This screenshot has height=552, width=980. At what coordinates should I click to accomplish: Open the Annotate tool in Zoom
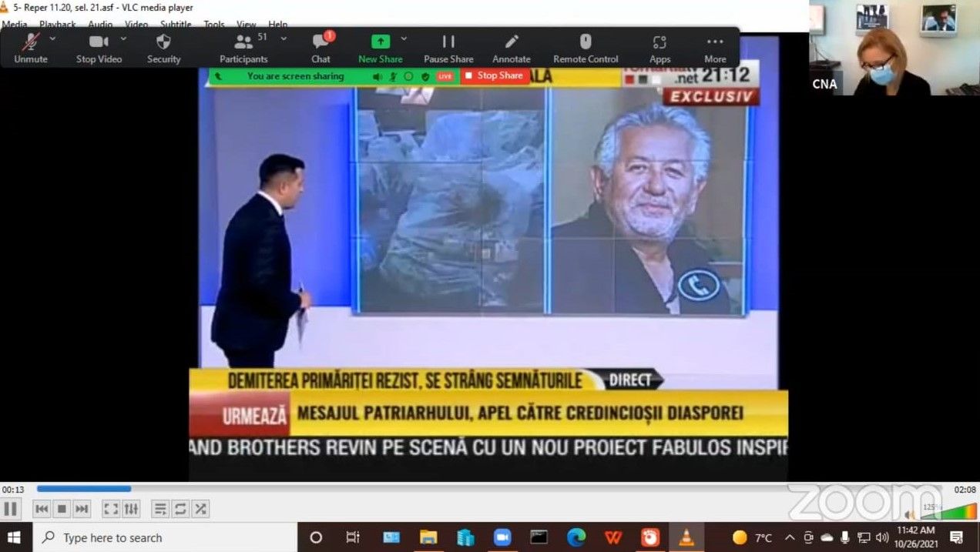click(x=511, y=48)
